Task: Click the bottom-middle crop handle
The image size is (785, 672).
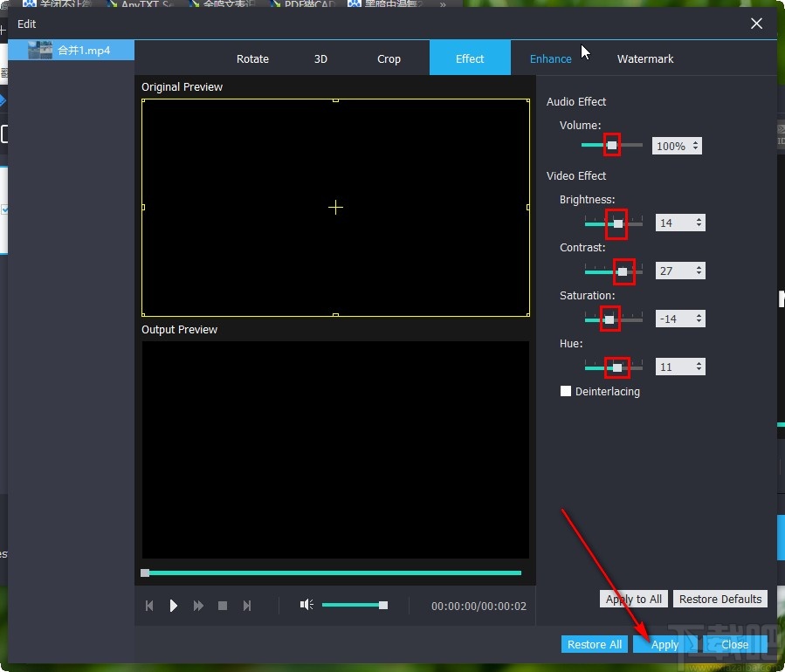Action: coord(335,315)
